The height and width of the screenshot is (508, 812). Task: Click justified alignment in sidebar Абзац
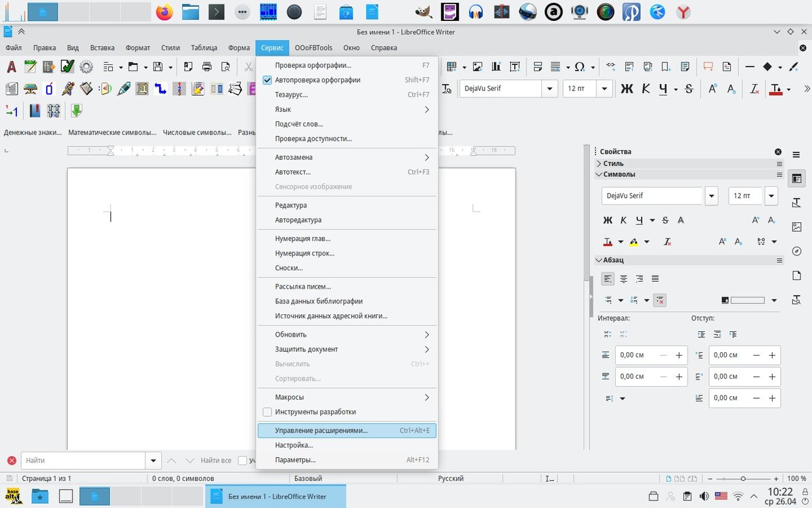(655, 278)
